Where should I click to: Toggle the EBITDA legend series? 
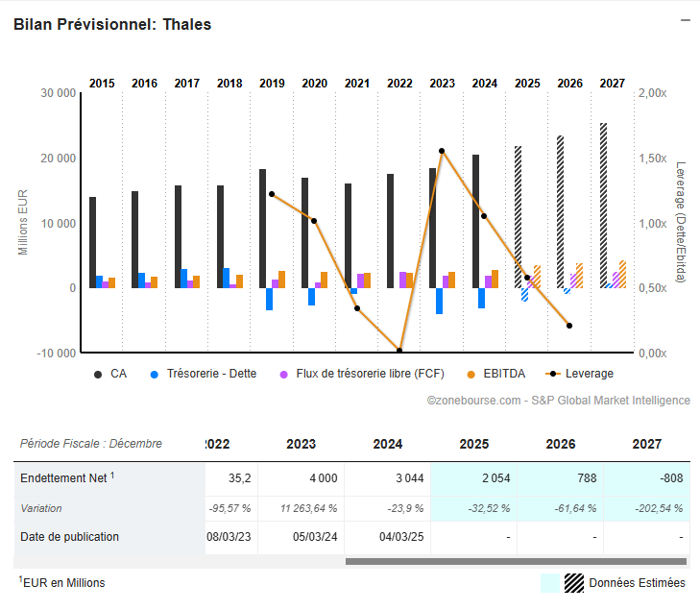pos(496,374)
